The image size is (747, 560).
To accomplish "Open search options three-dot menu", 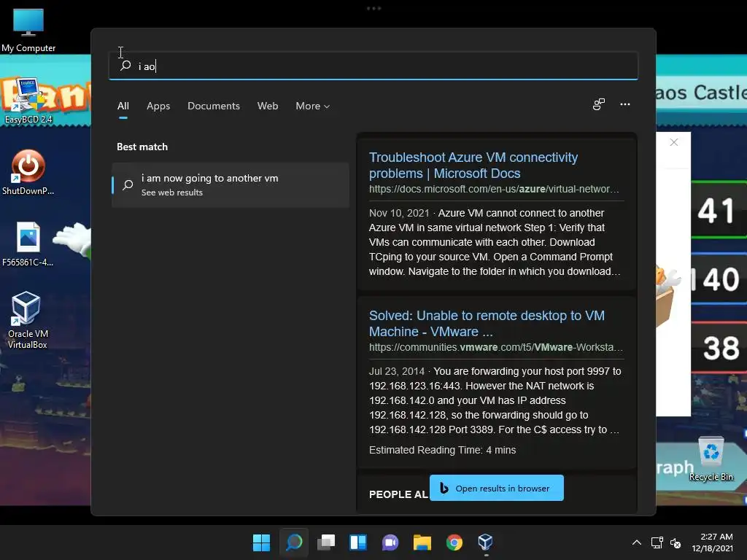I will (625, 104).
